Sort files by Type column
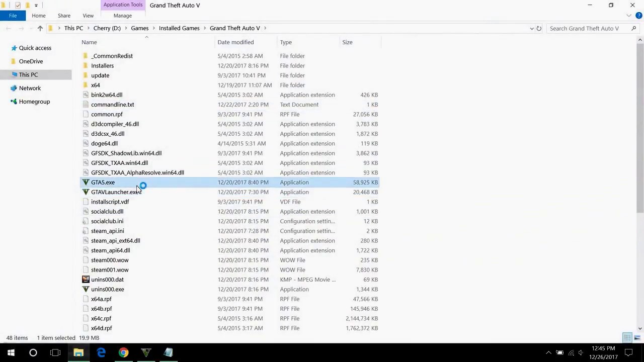644x362 pixels. click(x=309, y=42)
